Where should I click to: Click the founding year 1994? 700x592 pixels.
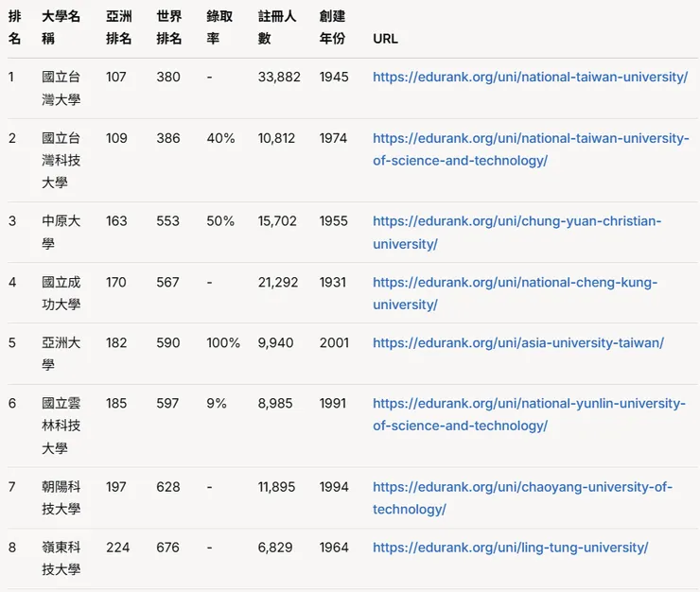334,487
